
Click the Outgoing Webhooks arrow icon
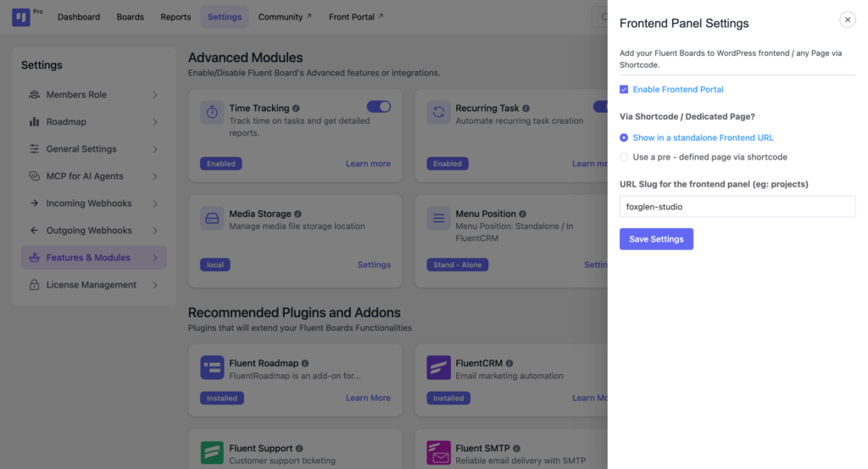[x=34, y=231]
